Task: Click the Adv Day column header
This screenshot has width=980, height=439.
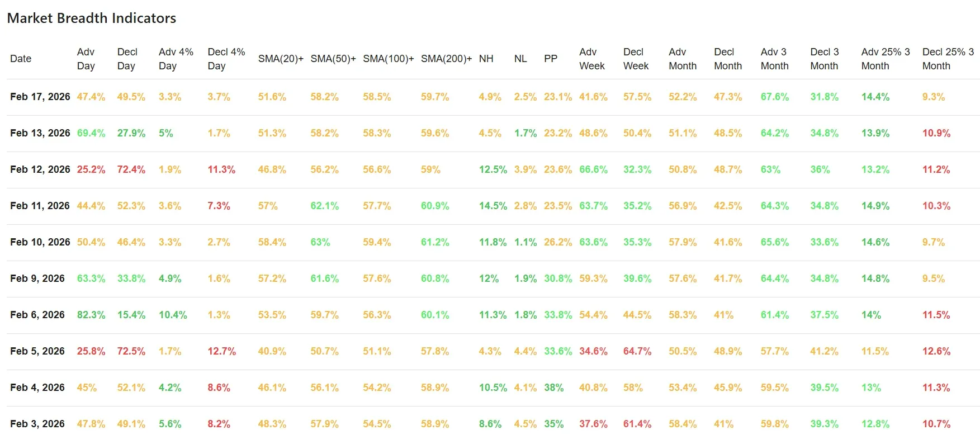Action: [x=86, y=59]
